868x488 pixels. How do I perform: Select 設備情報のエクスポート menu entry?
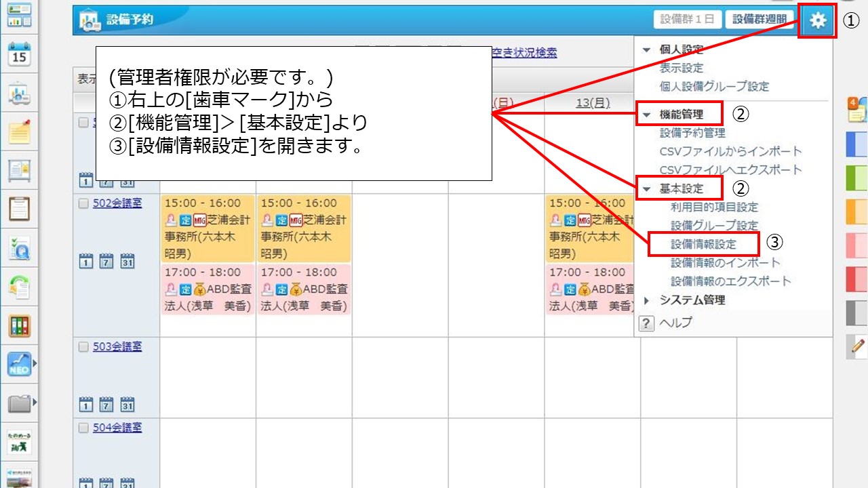click(x=731, y=281)
